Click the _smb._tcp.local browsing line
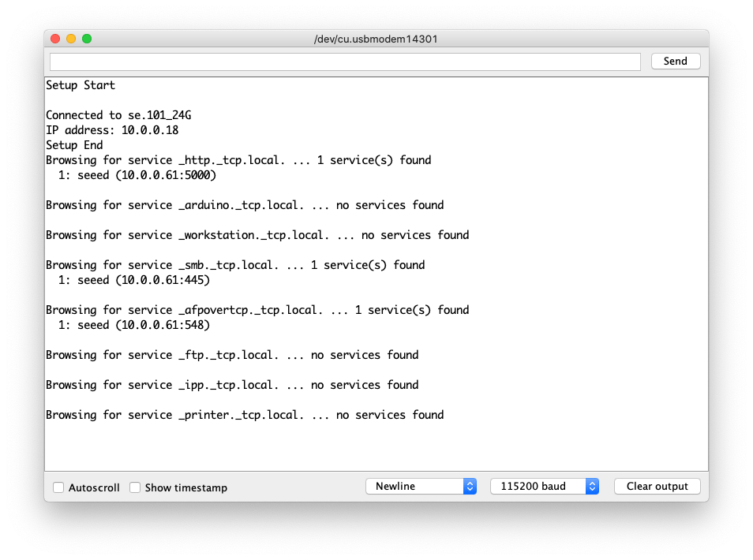The height and width of the screenshot is (560, 753). pos(235,265)
